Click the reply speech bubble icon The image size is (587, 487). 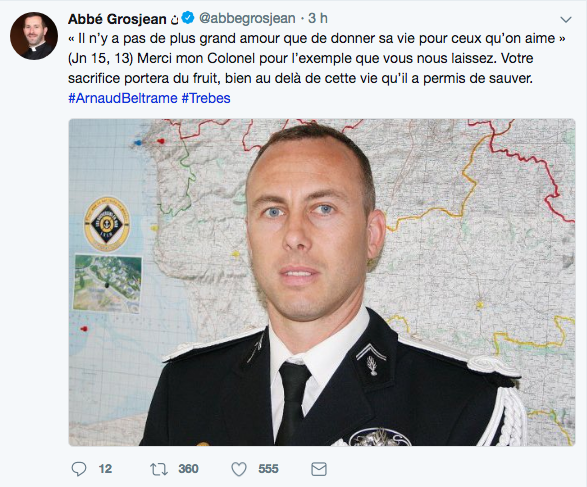(79, 469)
